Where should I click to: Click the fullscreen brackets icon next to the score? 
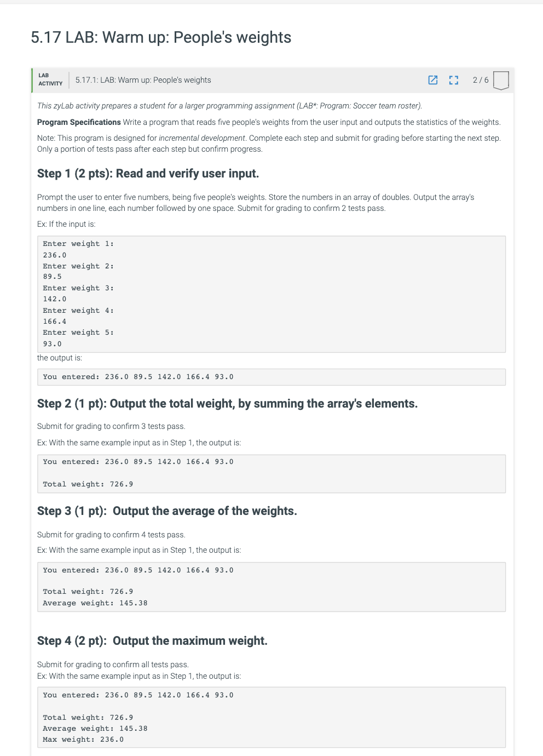(453, 80)
